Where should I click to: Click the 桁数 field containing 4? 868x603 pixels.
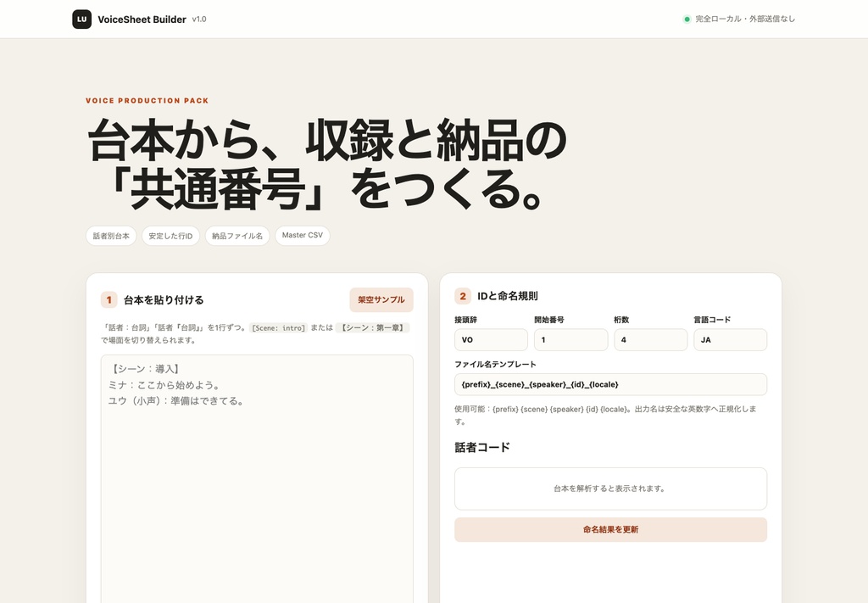650,340
